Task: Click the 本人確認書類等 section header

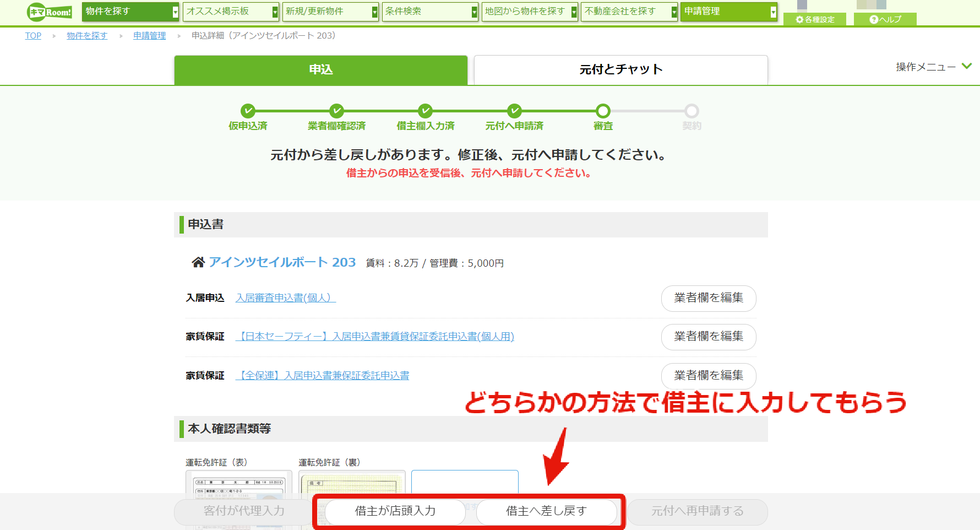Action: click(x=471, y=429)
